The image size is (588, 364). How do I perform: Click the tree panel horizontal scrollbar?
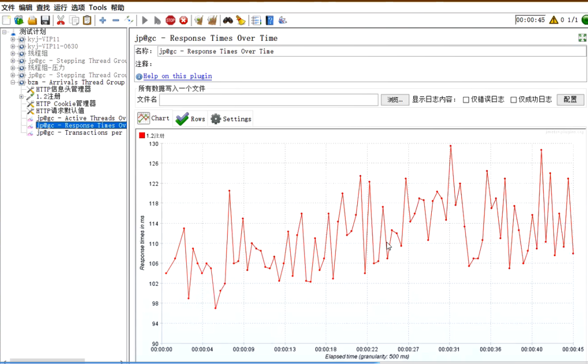47,361
